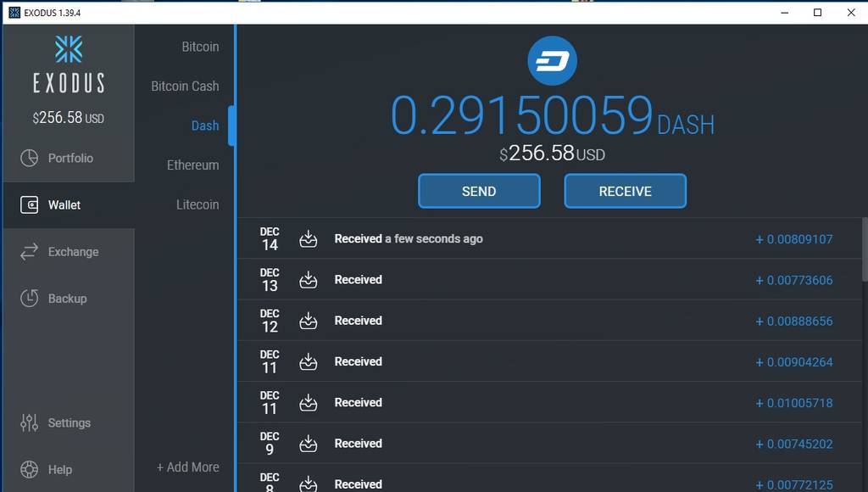Click amount + 0.01005718
The image size is (868, 492).
click(793, 403)
